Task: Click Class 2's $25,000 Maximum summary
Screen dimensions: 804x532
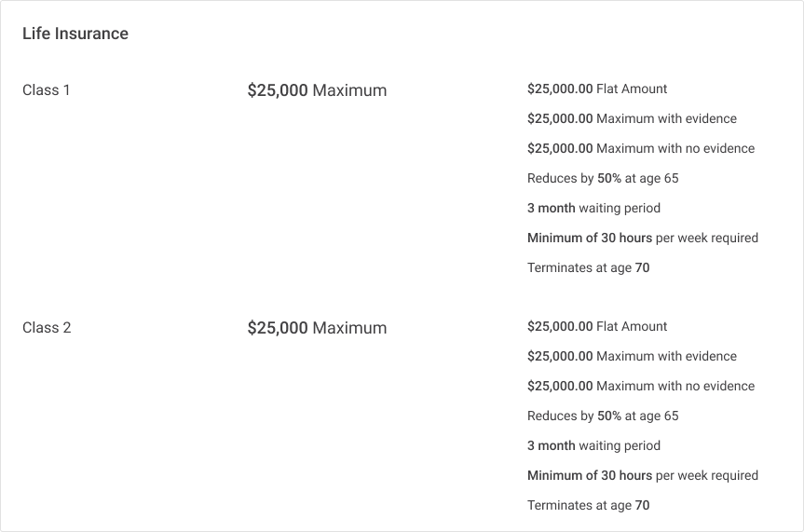Action: pyautogui.click(x=317, y=328)
